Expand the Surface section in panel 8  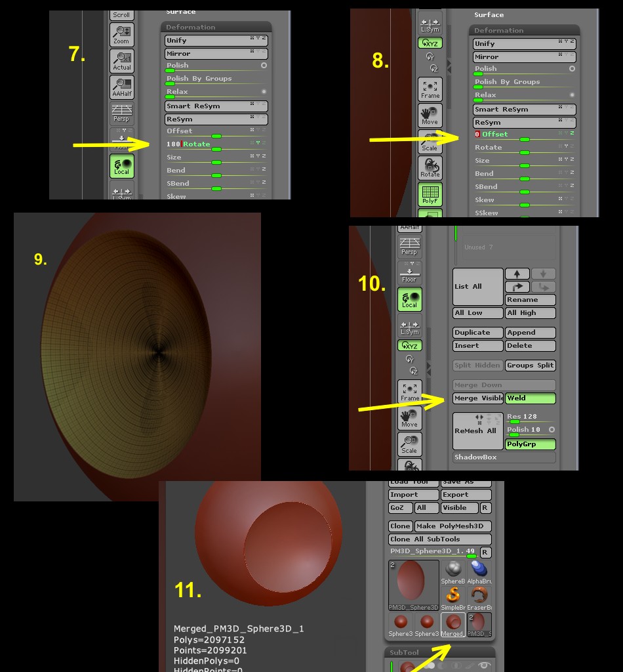click(x=489, y=14)
